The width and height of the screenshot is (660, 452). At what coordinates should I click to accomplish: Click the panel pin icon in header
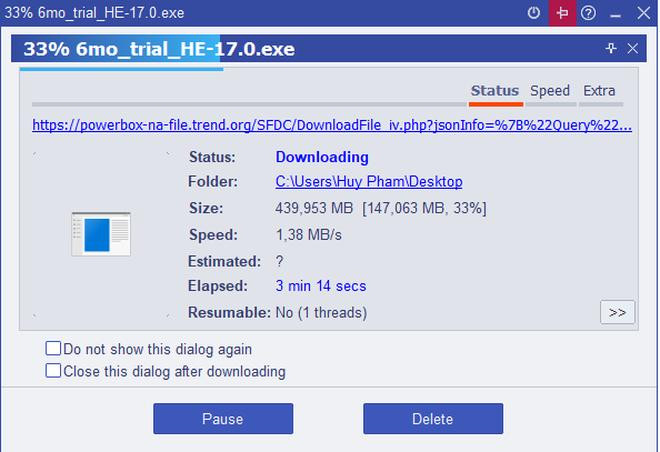coord(611,49)
